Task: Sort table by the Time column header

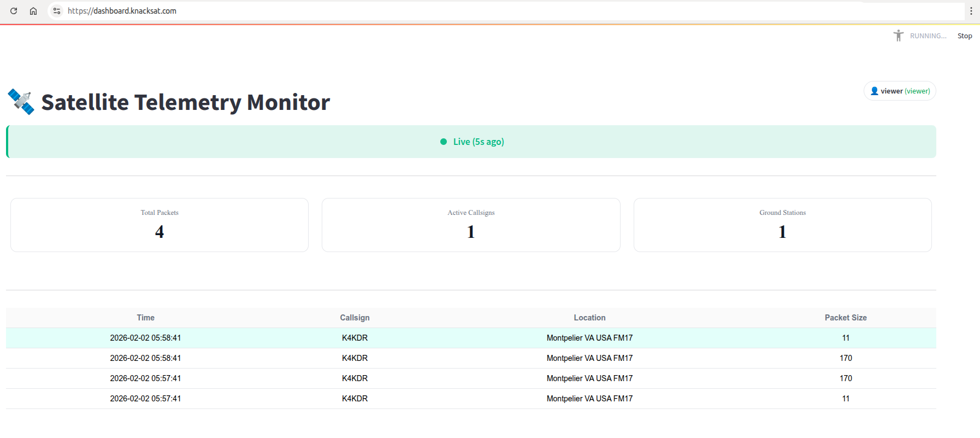Action: 145,318
